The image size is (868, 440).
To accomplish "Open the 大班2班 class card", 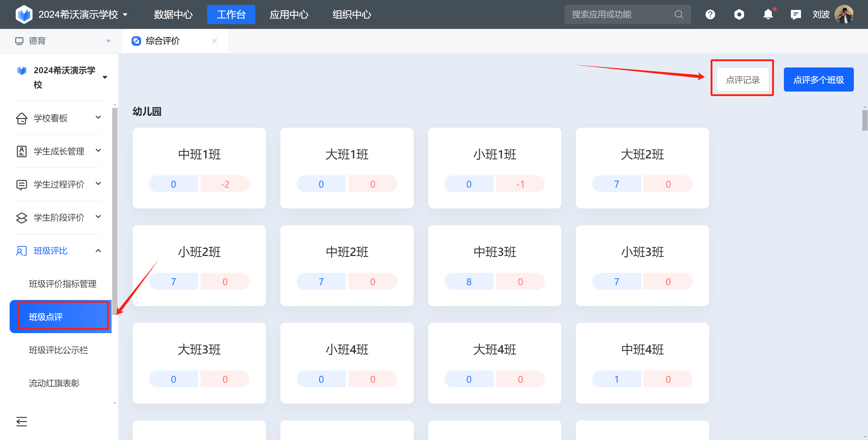I will click(x=642, y=168).
